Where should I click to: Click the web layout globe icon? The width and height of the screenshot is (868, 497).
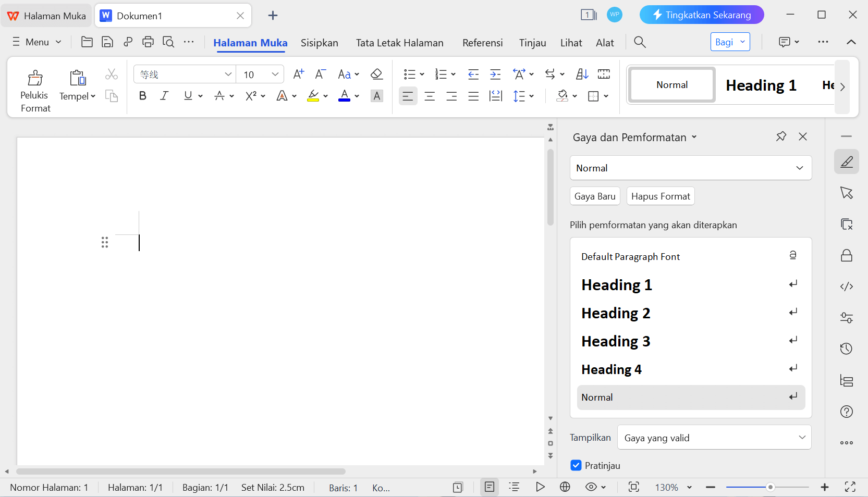565,487
